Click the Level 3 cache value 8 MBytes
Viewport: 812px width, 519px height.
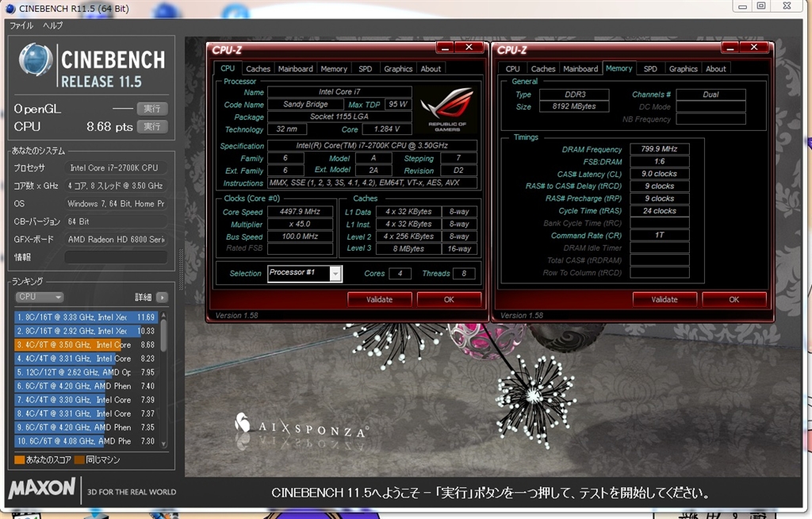pos(408,249)
